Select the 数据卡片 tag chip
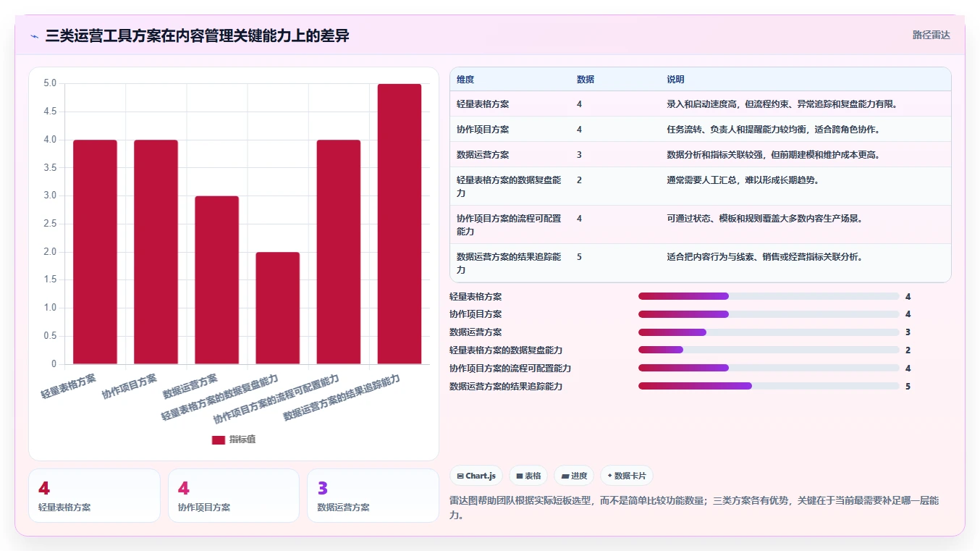The height and width of the screenshot is (551, 980). [626, 476]
